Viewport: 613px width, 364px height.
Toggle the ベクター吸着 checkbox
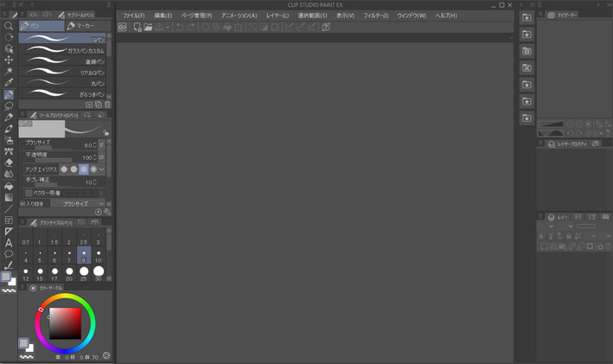(x=28, y=193)
